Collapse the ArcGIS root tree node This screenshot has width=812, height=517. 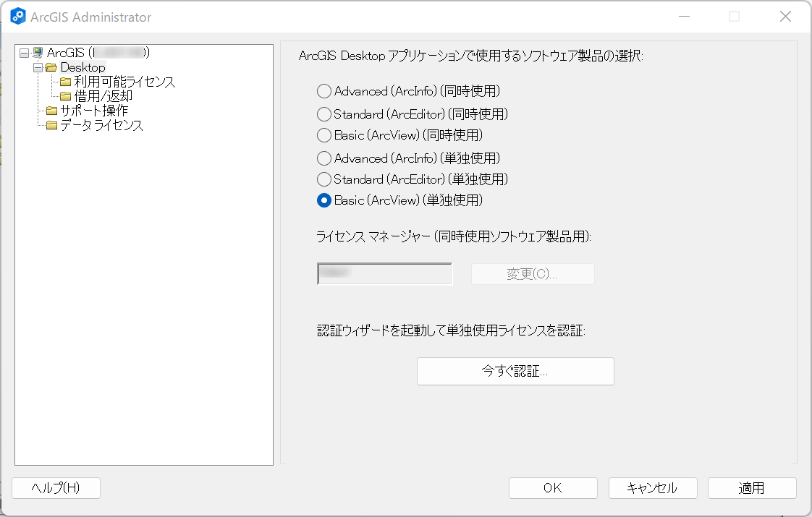pos(25,53)
